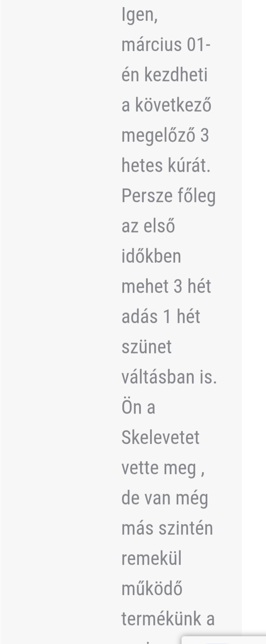Click the line "hetes kúrát."
The height and width of the screenshot is (644, 266).
(166, 166)
